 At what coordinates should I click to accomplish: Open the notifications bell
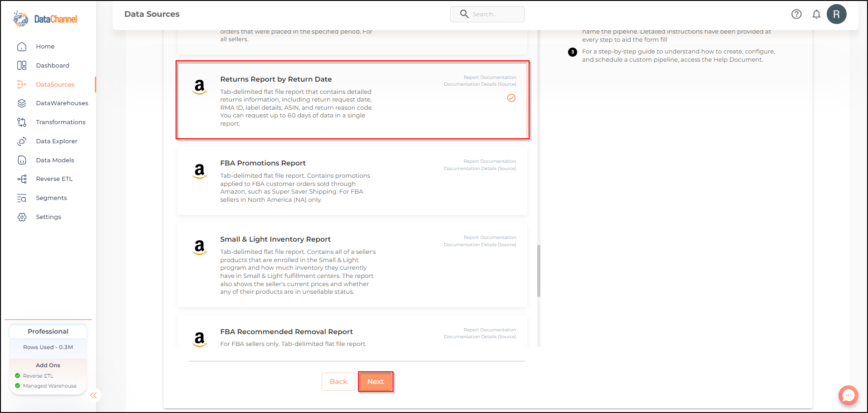816,14
